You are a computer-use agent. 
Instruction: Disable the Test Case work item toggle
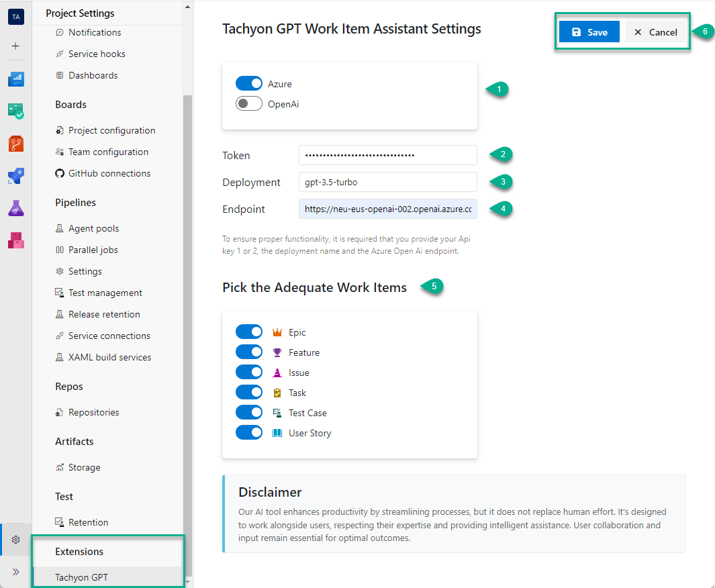249,412
